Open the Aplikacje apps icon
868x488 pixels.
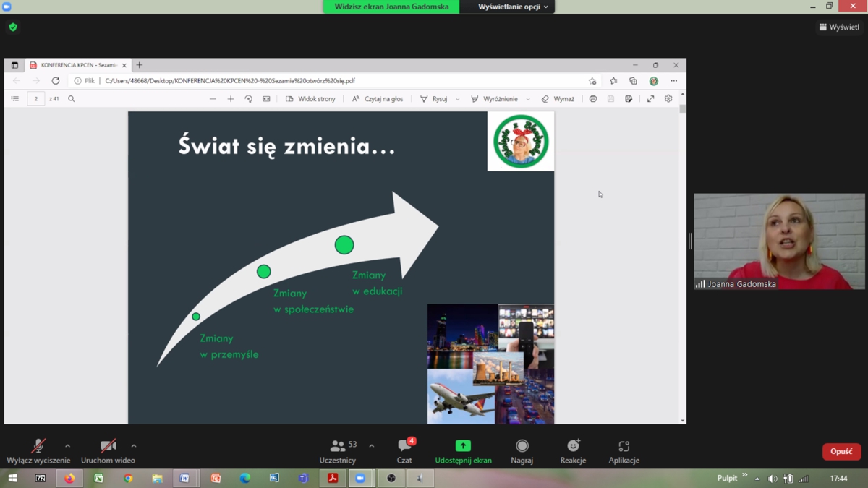(624, 446)
